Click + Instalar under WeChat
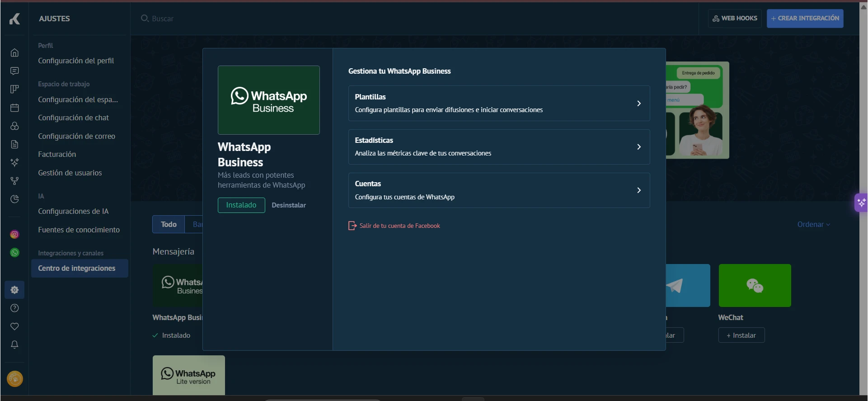Image resolution: width=868 pixels, height=401 pixels. pyautogui.click(x=741, y=335)
